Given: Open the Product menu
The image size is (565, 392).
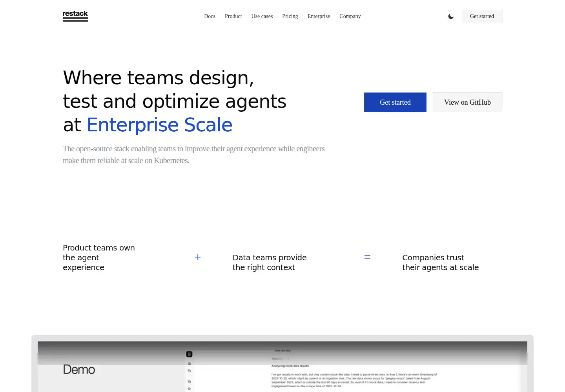Looking at the screenshot, I should click(233, 16).
